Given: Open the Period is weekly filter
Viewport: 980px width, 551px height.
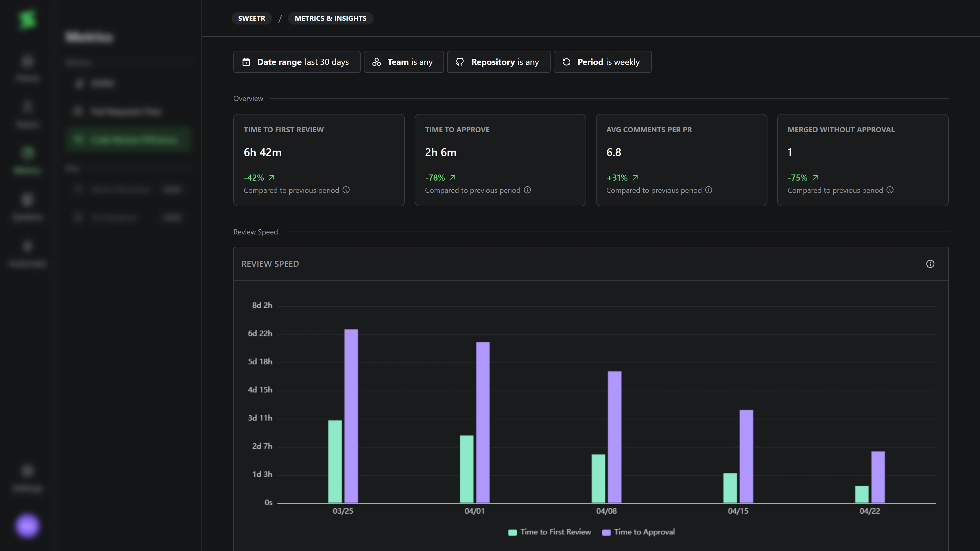Looking at the screenshot, I should 602,62.
